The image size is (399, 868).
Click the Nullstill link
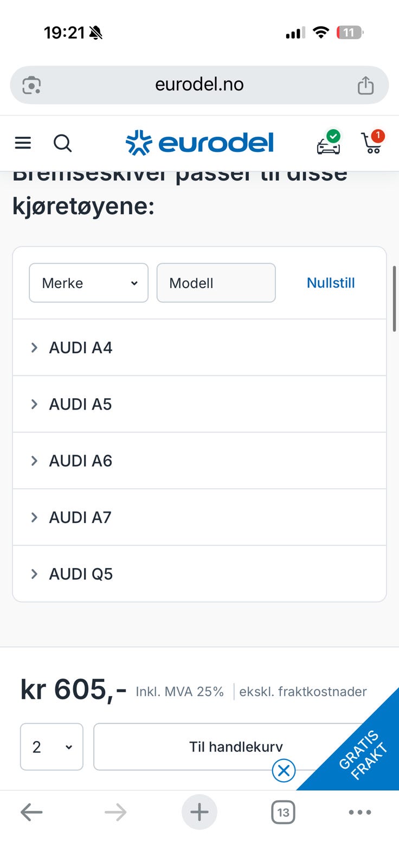331,283
